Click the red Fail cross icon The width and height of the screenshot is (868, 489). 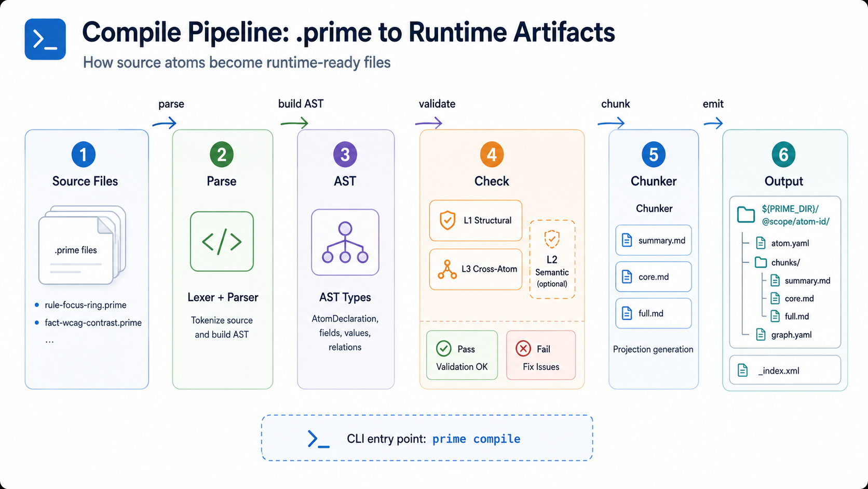point(523,349)
